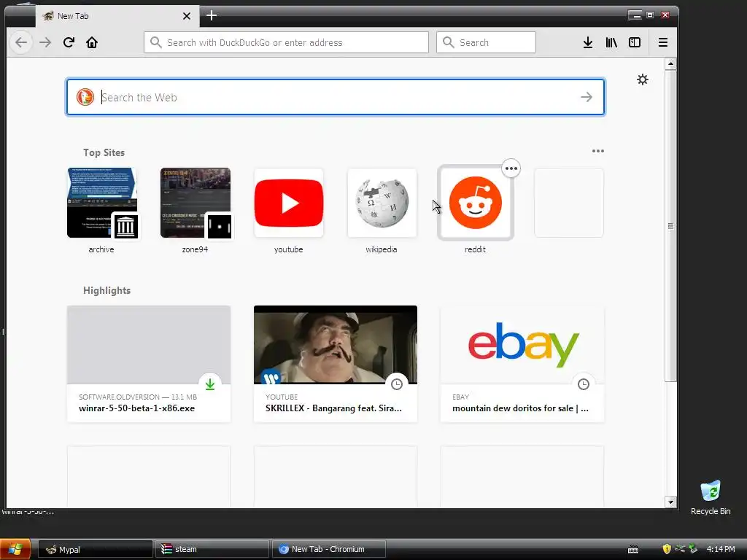Image resolution: width=747 pixels, height=560 pixels.
Task: Click the Forward navigation arrow
Action: pyautogui.click(x=45, y=42)
